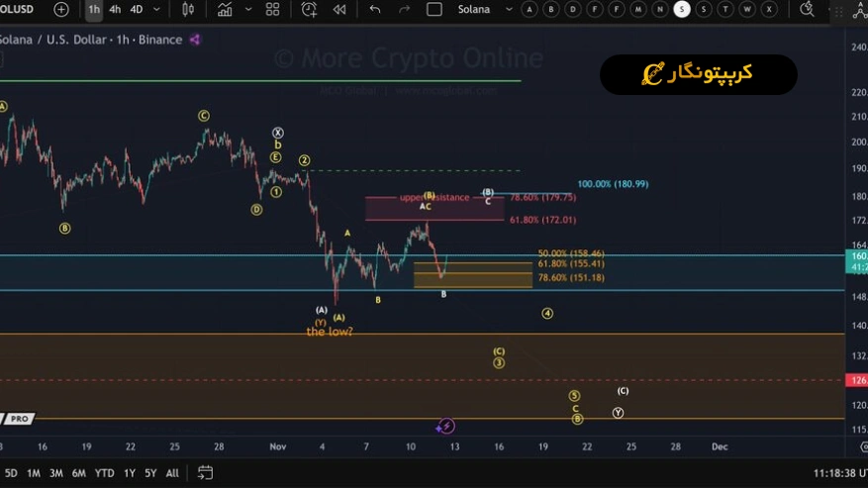Open the Indicators chart icon
Screen dimensions: 868x488
click(x=225, y=10)
